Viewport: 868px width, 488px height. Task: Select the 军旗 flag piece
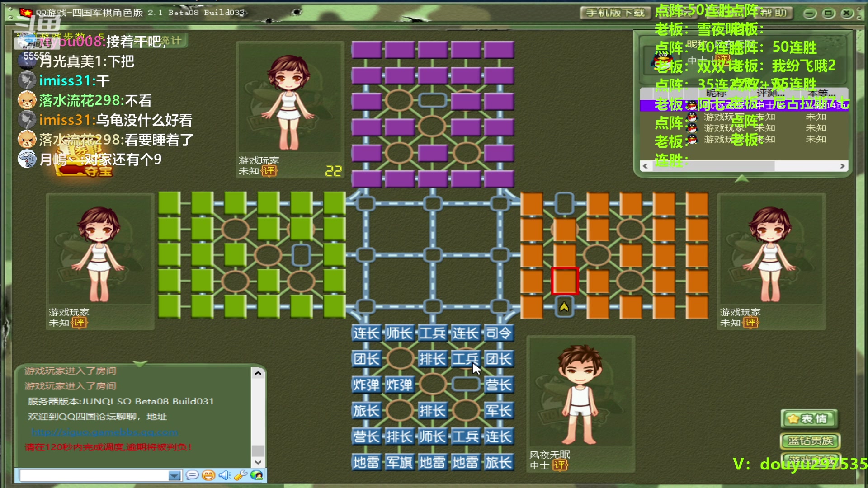point(400,463)
